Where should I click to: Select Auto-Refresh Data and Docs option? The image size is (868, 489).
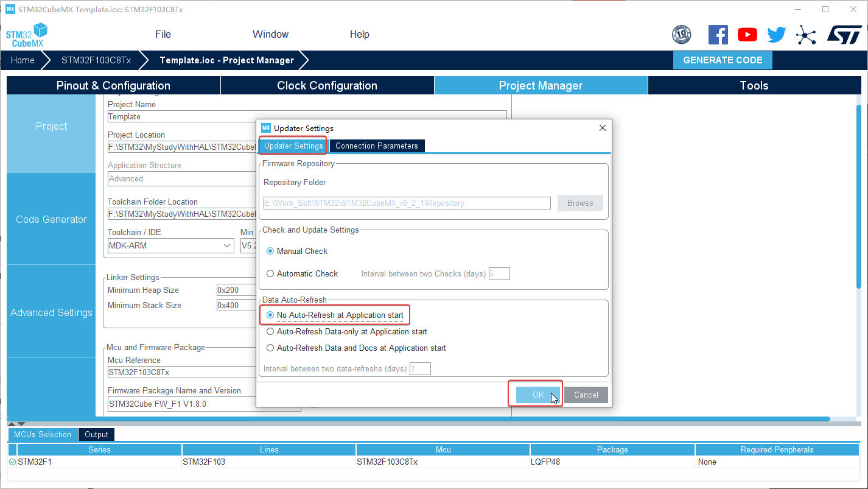(x=270, y=348)
